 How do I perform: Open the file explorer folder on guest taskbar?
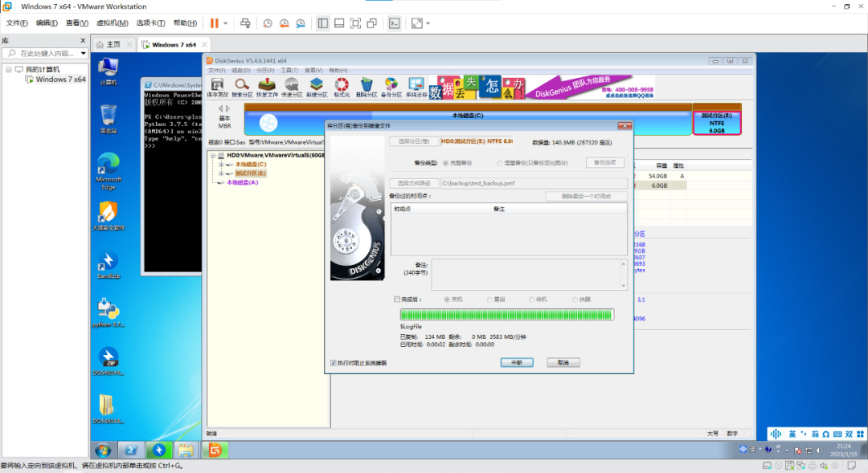pos(186,451)
